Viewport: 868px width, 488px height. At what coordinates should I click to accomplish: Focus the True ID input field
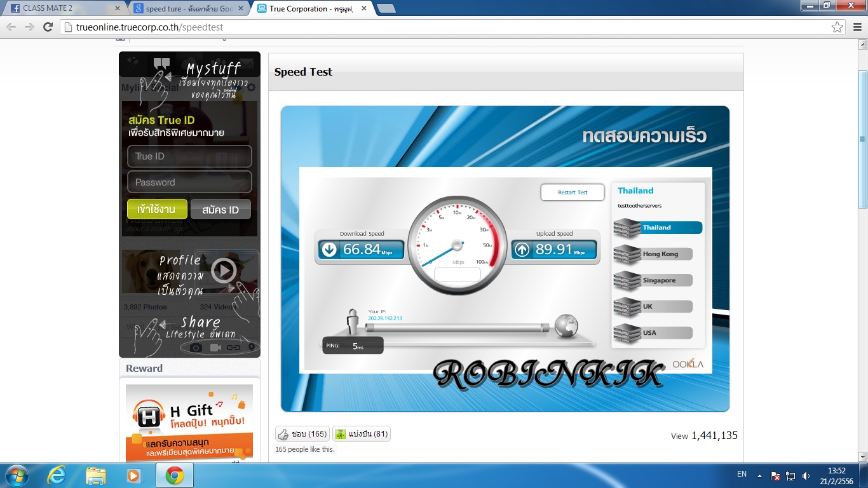[x=189, y=156]
